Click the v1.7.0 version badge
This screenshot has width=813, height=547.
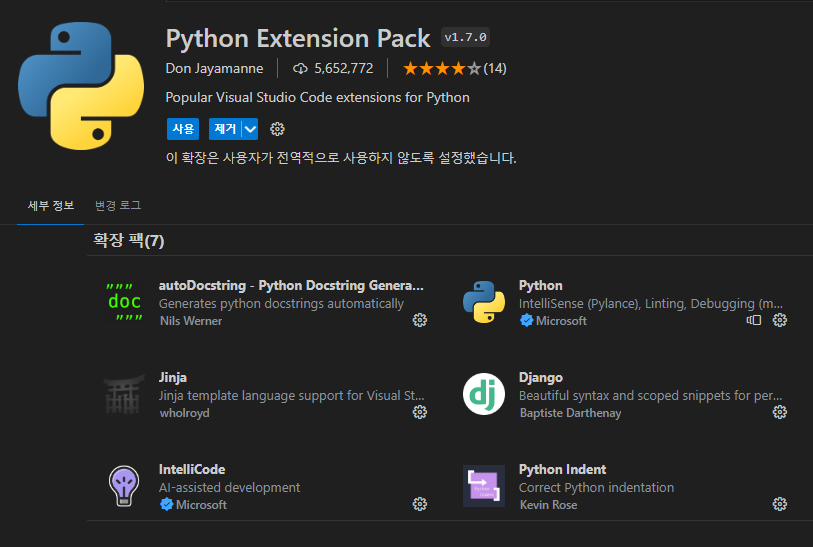tap(466, 37)
